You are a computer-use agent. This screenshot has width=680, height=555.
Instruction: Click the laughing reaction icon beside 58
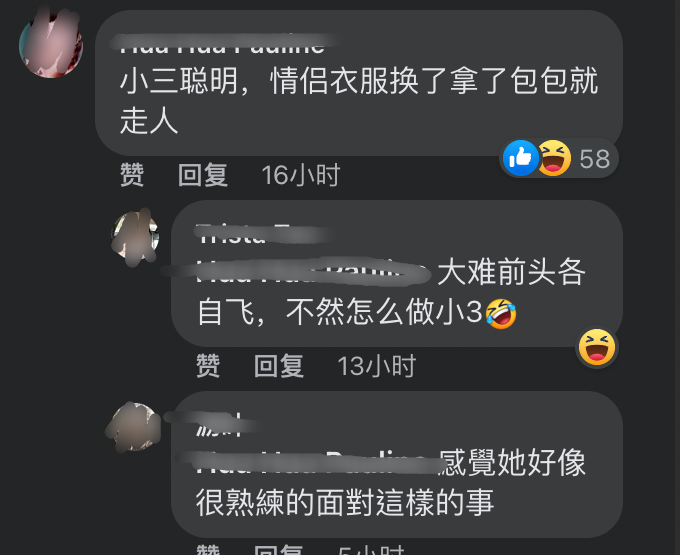click(x=554, y=158)
